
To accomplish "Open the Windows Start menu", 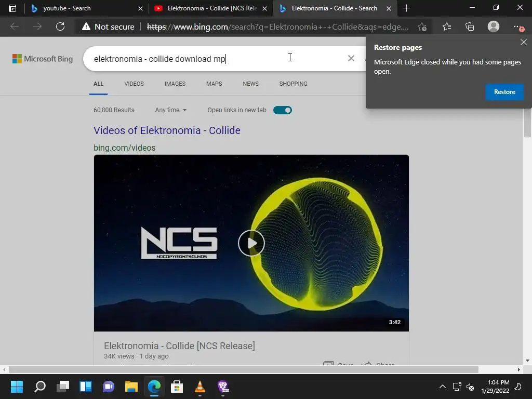I will (17, 387).
